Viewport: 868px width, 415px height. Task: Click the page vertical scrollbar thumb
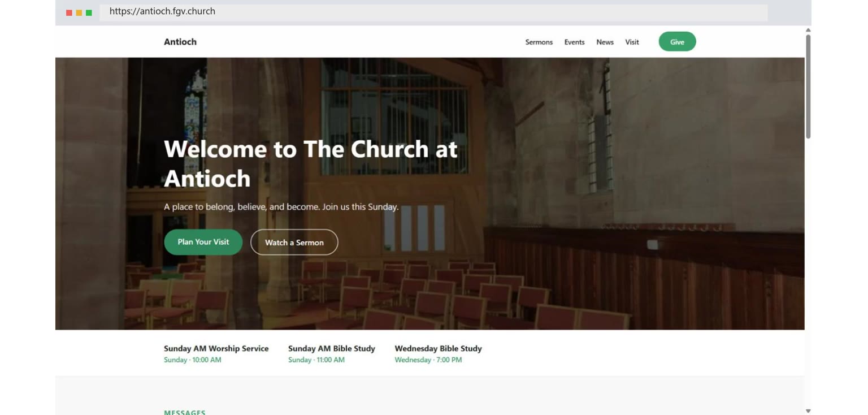808,87
